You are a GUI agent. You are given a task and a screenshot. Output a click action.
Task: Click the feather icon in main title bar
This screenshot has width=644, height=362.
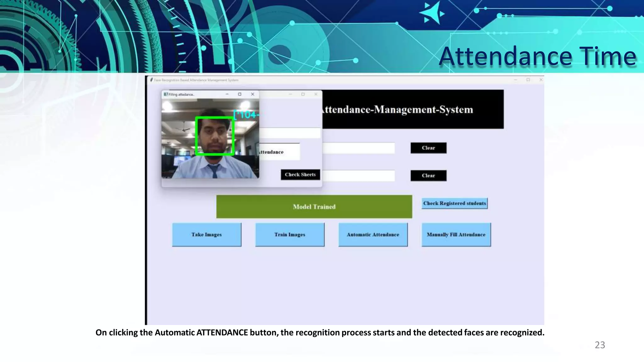[152, 80]
